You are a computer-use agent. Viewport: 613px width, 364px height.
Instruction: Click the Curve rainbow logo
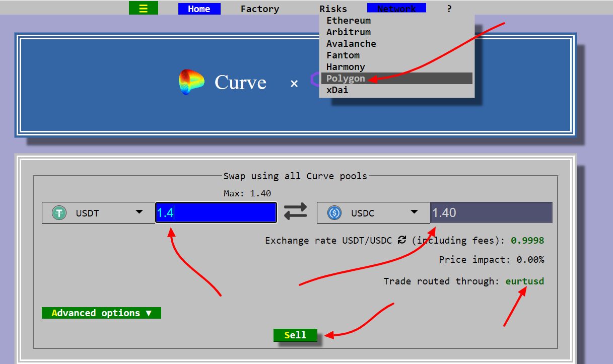pos(191,82)
